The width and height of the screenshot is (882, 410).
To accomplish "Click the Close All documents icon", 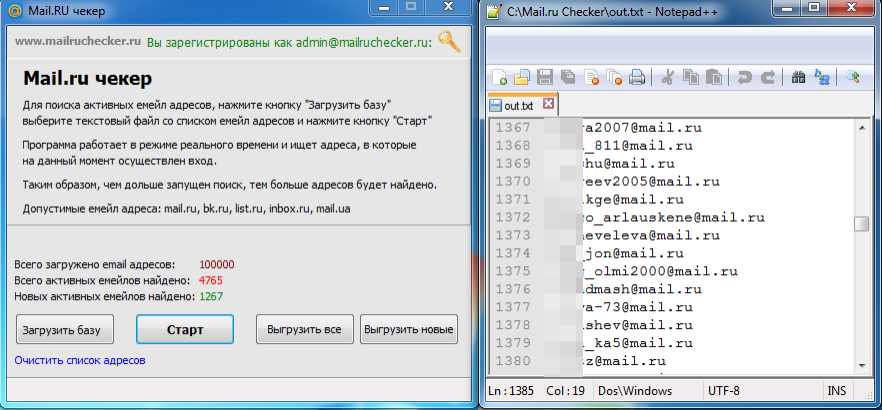I will coord(614,77).
